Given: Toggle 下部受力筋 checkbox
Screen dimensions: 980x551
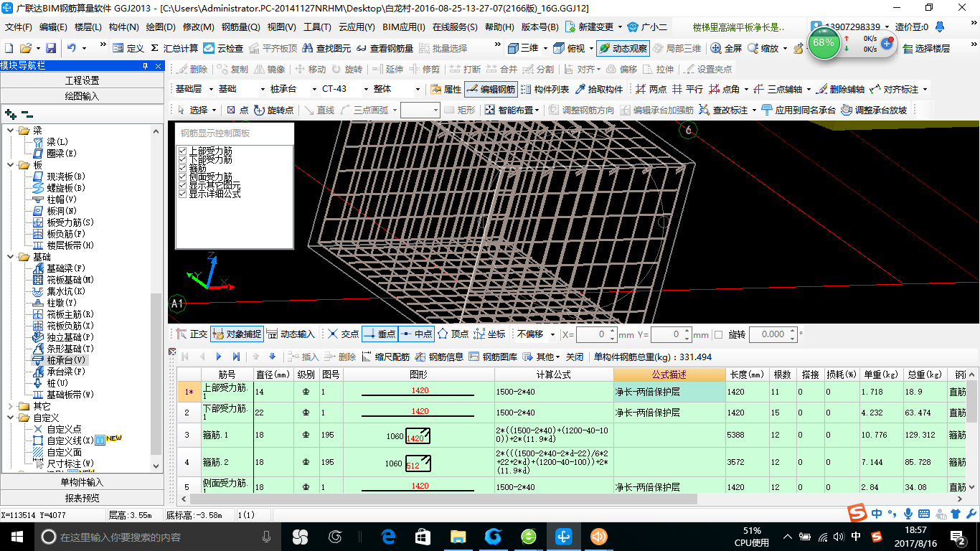Looking at the screenshot, I should click(x=182, y=160).
